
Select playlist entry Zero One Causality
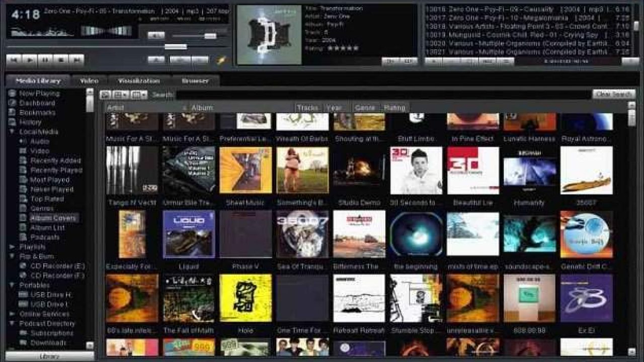(527, 9)
